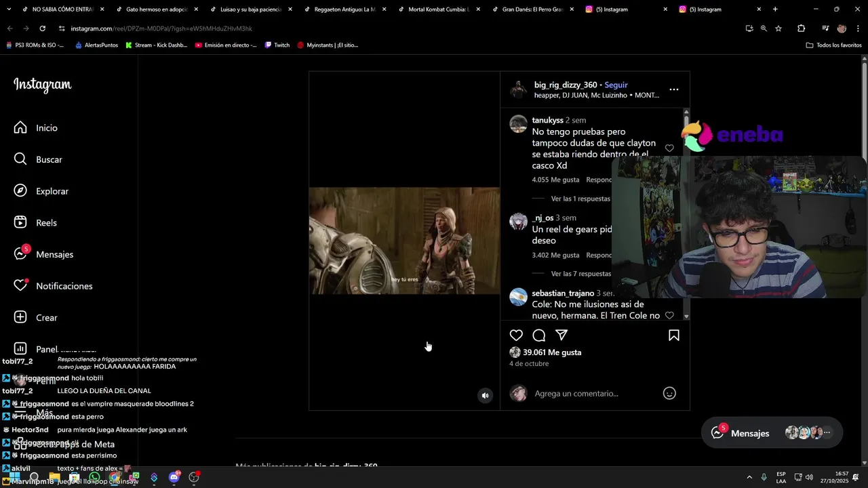Open the comment bubble icon on reel
Screen dimensions: 868x488
click(539, 335)
